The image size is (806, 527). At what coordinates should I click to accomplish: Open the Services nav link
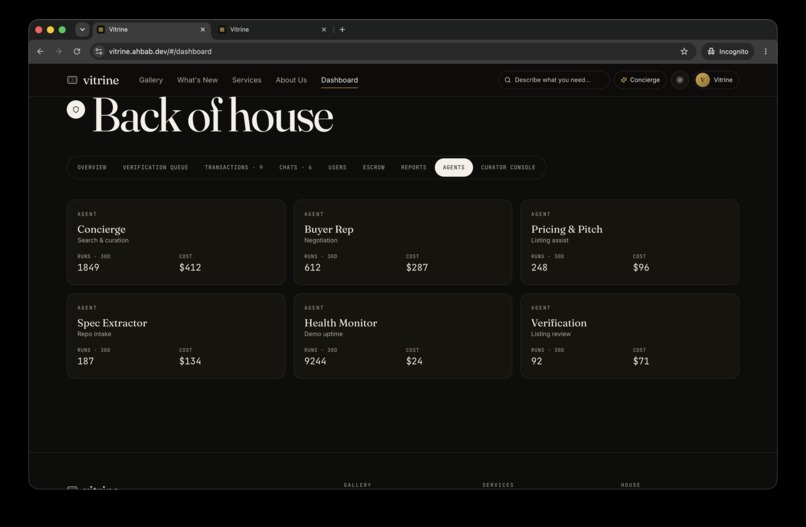(246, 80)
